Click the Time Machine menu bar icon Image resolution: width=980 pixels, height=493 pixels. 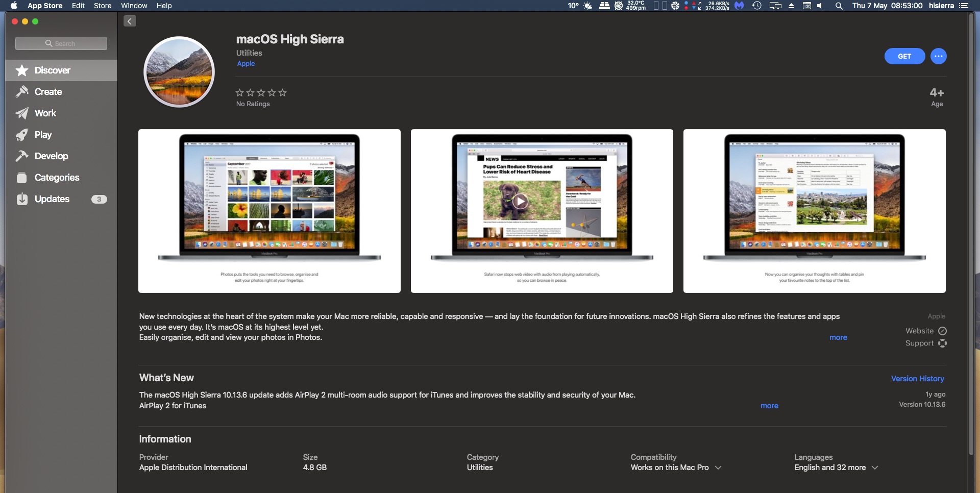(757, 6)
